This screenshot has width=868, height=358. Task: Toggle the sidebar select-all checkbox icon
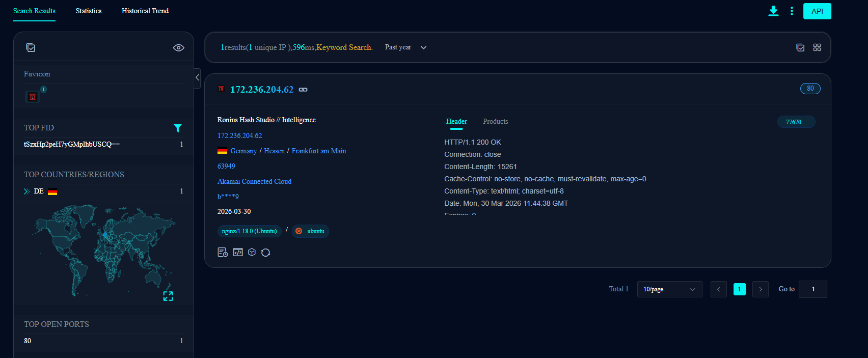(31, 47)
